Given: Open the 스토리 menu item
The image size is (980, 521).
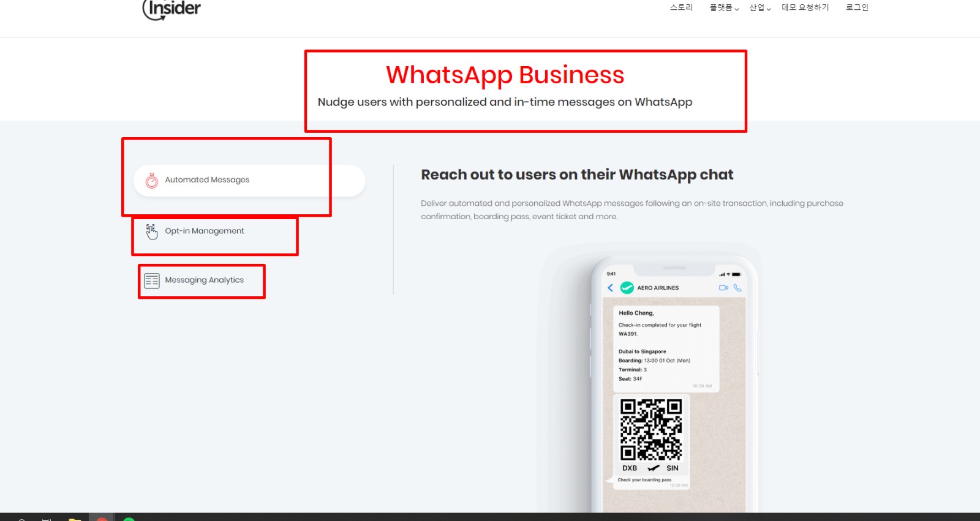Looking at the screenshot, I should coord(681,7).
